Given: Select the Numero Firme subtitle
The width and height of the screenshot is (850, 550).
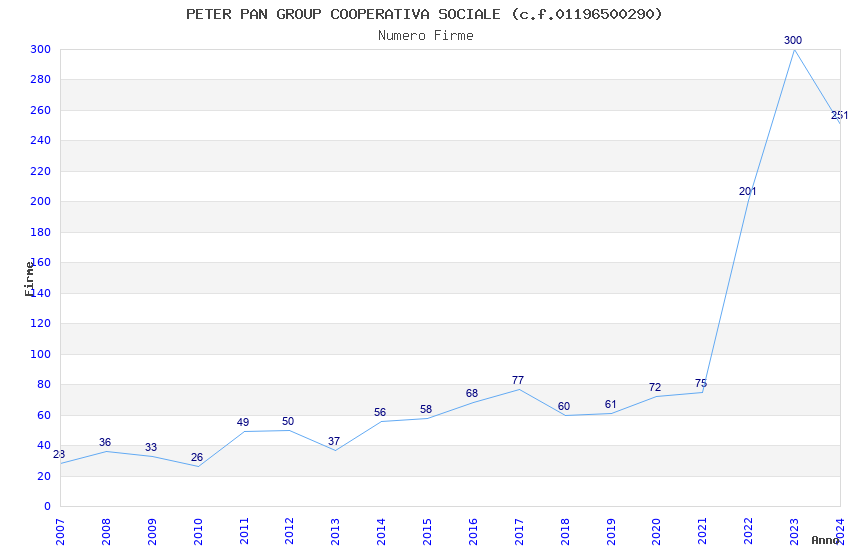Looking at the screenshot, I should click(426, 36).
